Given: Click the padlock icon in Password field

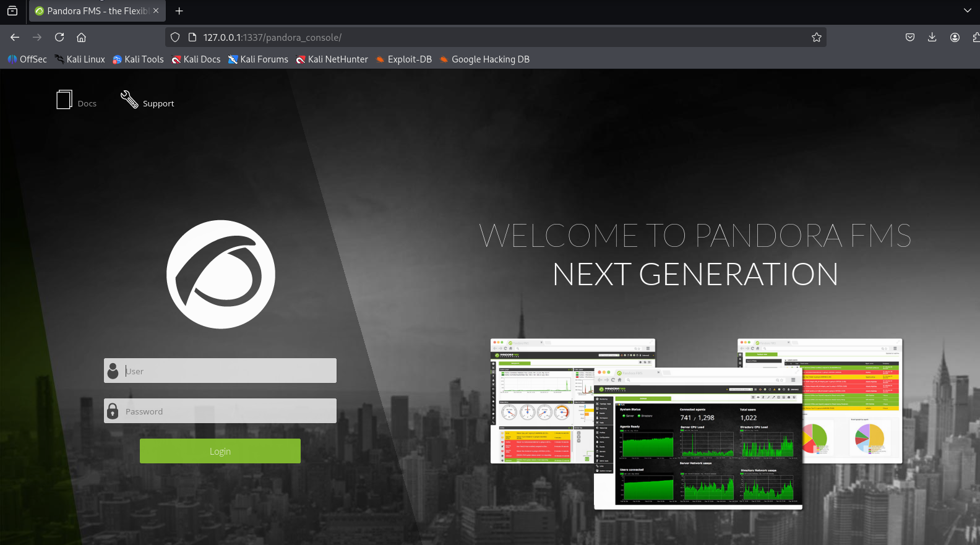Looking at the screenshot, I should pyautogui.click(x=113, y=411).
